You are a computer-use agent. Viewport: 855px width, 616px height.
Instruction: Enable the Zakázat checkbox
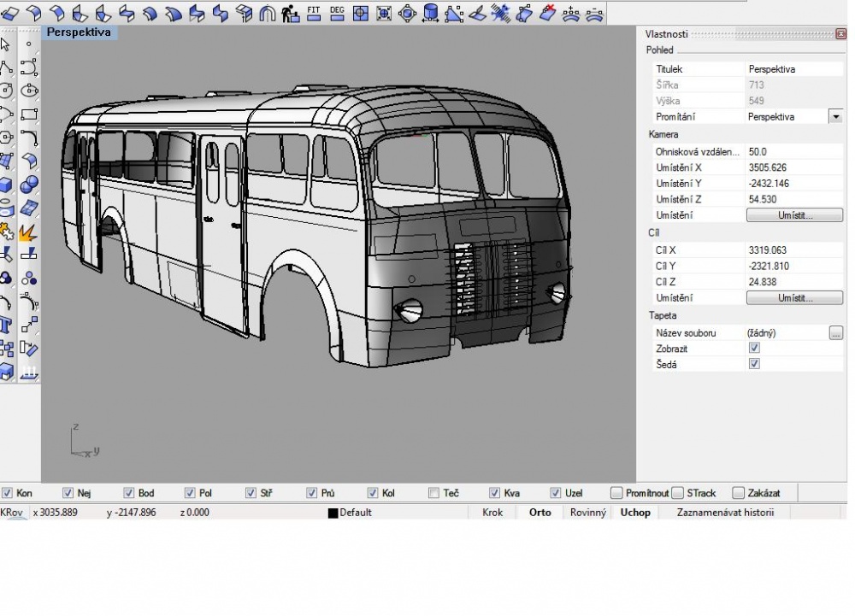[x=738, y=493]
